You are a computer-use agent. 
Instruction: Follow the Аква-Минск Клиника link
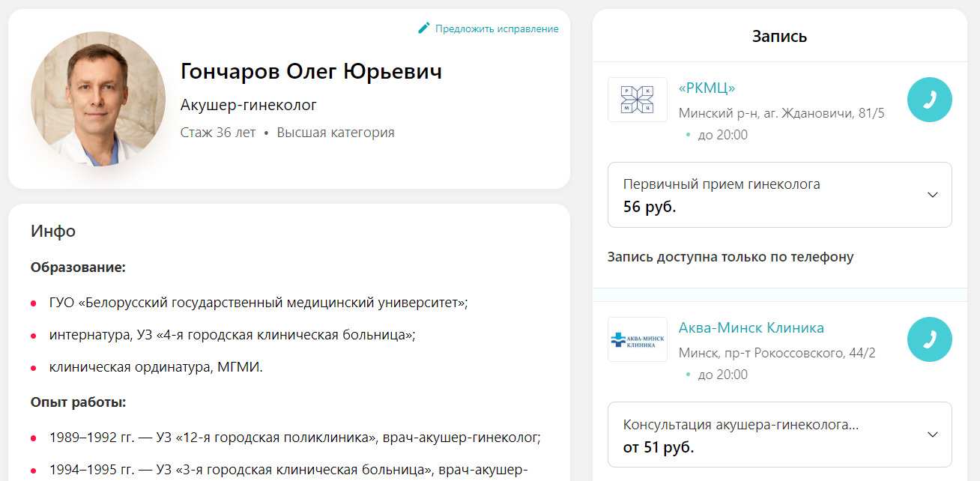(751, 328)
